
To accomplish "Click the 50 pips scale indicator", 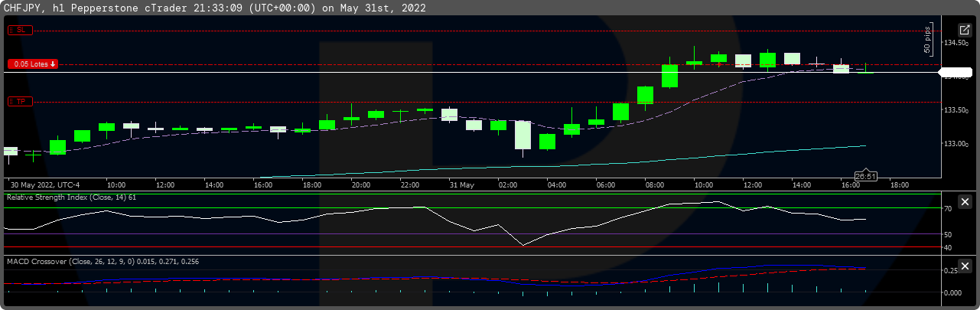I will click(x=927, y=41).
